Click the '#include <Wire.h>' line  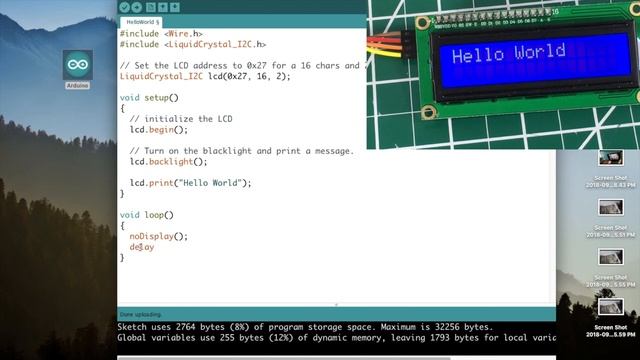tap(161, 34)
